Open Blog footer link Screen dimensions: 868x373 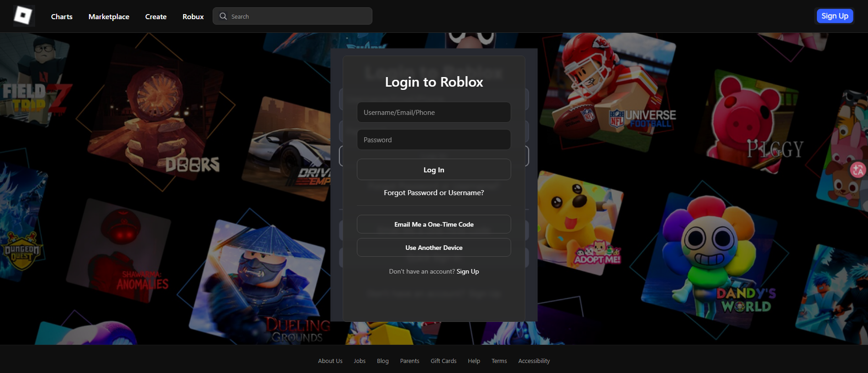383,361
